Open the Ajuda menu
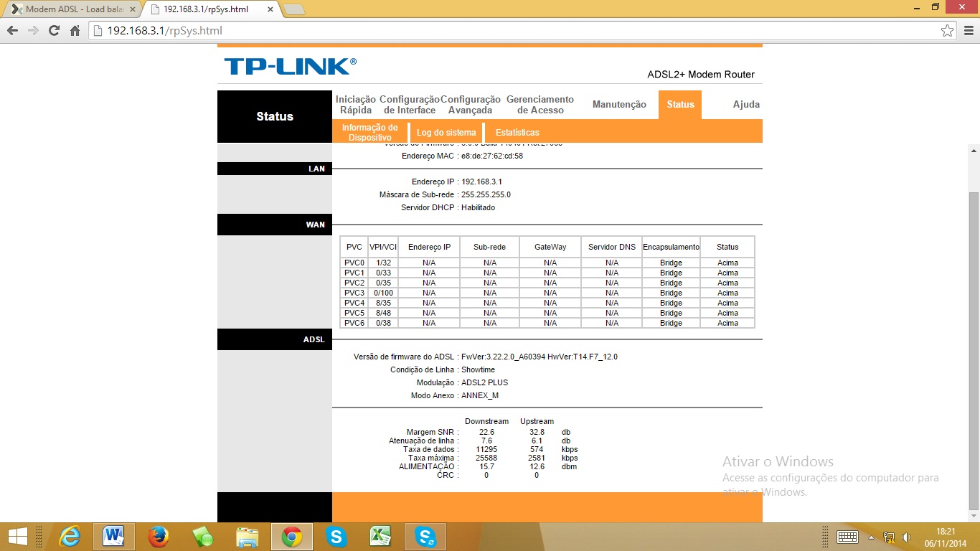Image resolution: width=980 pixels, height=551 pixels. click(746, 105)
